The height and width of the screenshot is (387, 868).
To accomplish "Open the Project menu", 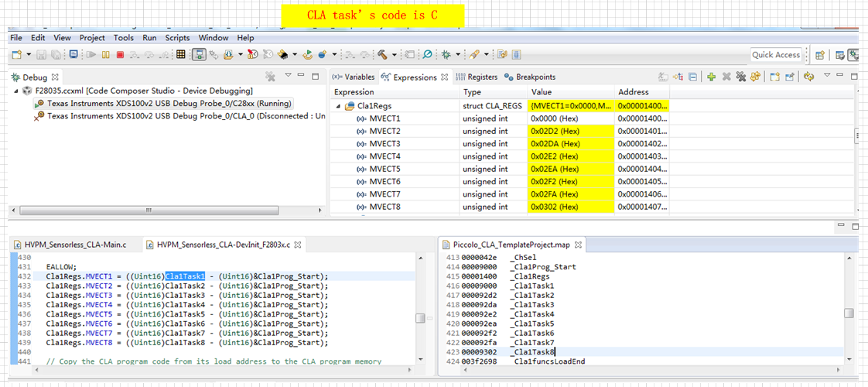I will [x=92, y=38].
